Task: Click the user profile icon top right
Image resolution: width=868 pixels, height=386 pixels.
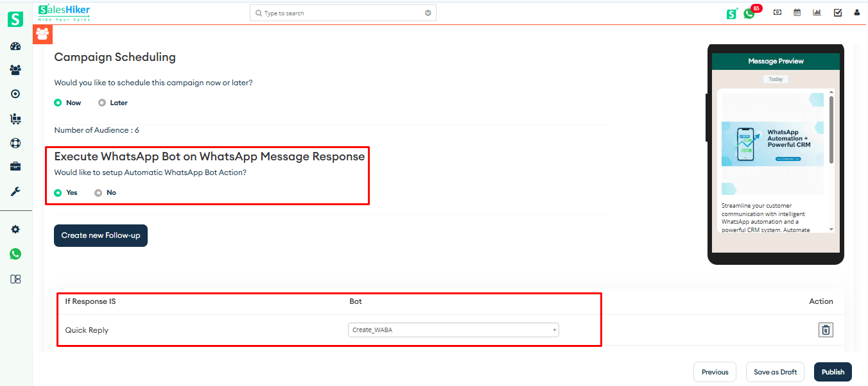Action: pyautogui.click(x=856, y=12)
